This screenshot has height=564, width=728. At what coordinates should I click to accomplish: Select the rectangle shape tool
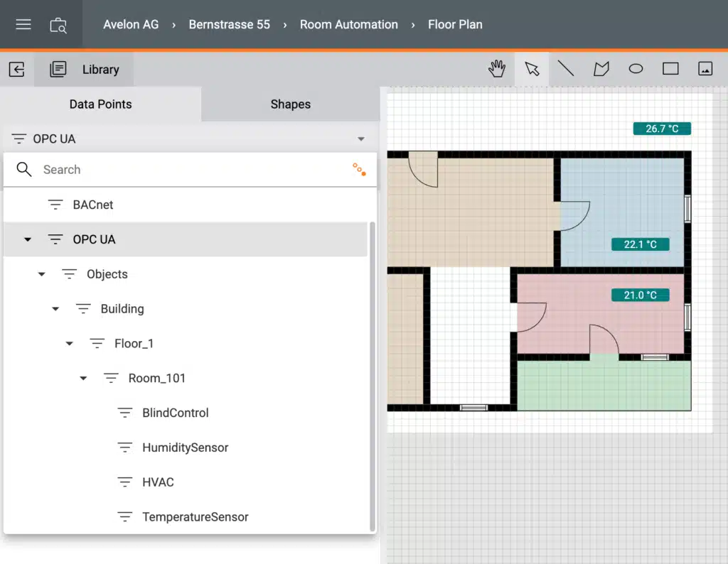click(670, 69)
